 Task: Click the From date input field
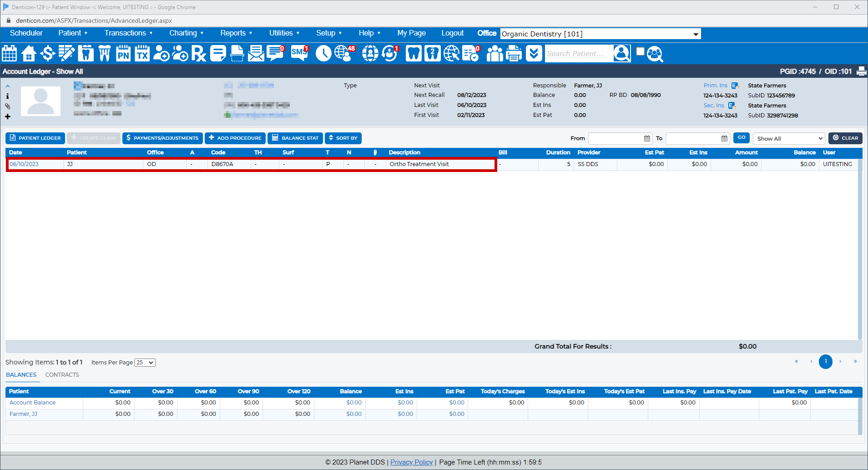click(x=616, y=138)
